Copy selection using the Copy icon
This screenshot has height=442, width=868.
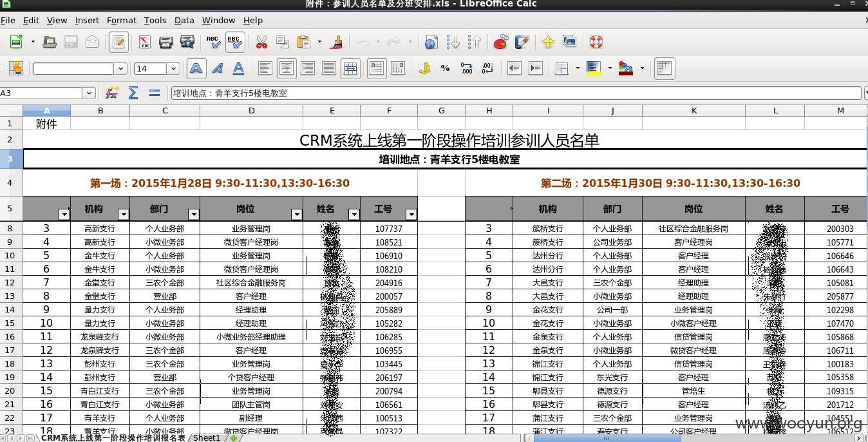click(x=282, y=43)
